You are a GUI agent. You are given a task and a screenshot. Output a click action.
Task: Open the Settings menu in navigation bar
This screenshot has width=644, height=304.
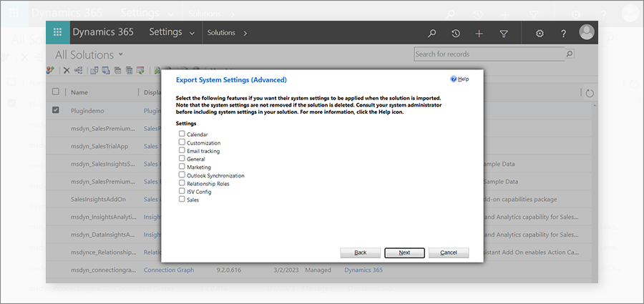pos(165,32)
